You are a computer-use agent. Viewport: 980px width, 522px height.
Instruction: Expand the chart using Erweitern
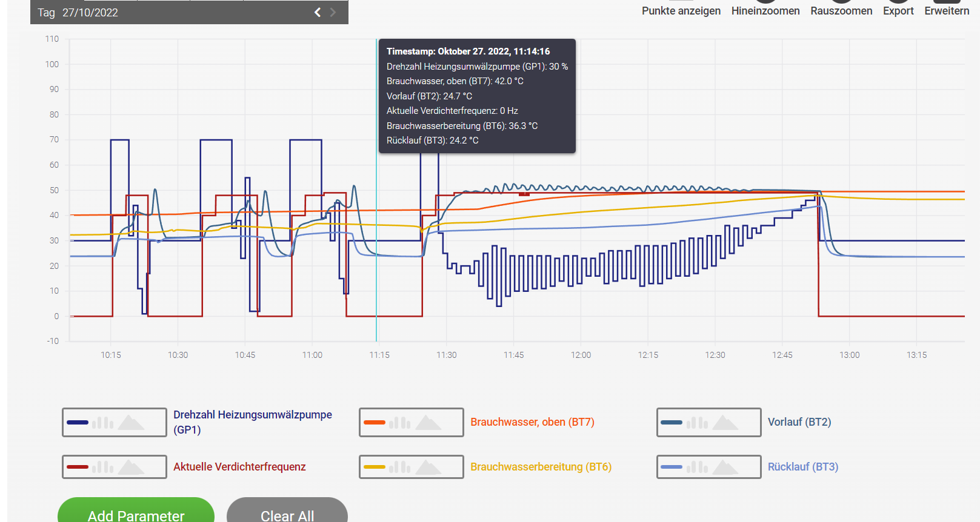click(x=946, y=11)
